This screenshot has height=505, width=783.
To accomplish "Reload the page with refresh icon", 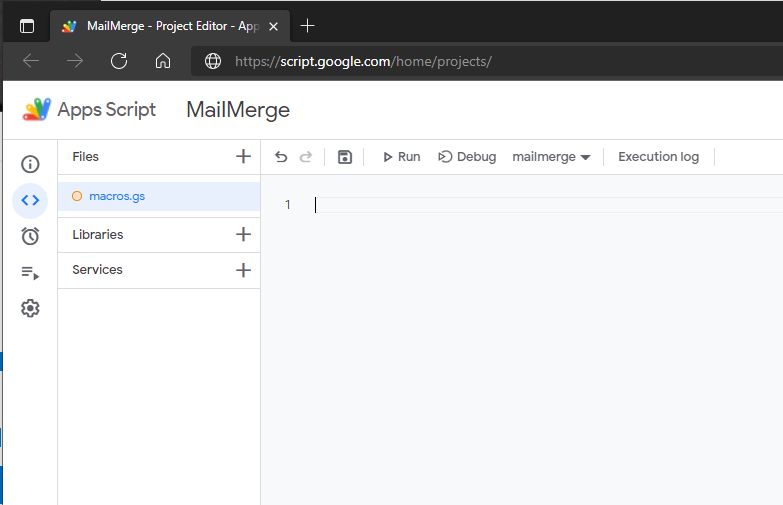I will (119, 61).
